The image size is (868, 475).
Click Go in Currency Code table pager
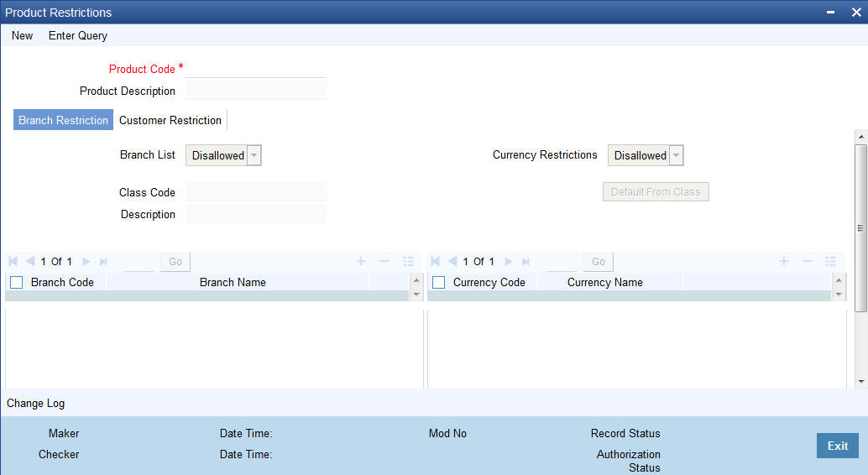[598, 261]
